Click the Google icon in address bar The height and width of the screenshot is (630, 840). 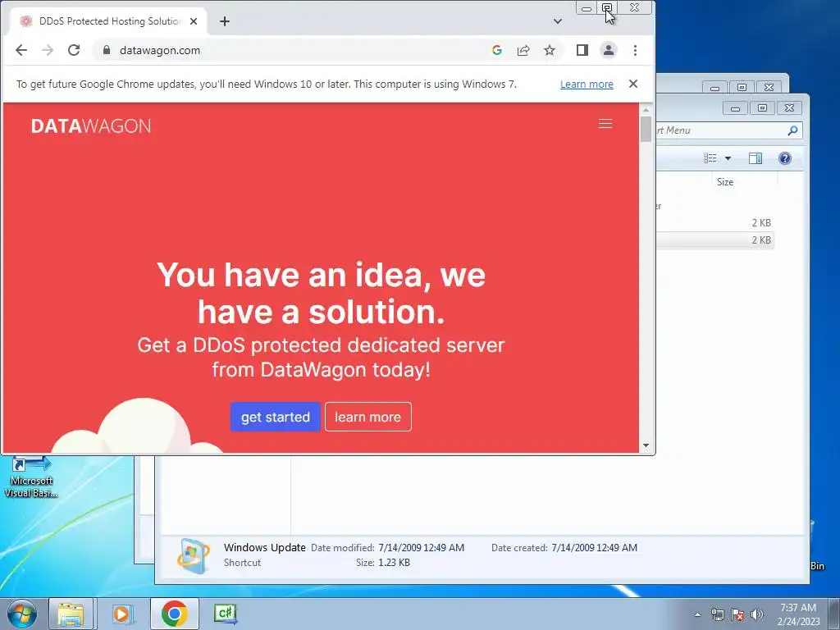[x=496, y=50]
